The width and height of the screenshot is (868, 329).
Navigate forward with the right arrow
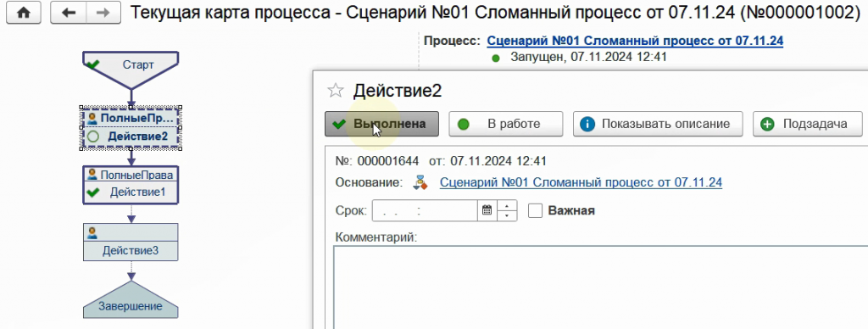(103, 13)
